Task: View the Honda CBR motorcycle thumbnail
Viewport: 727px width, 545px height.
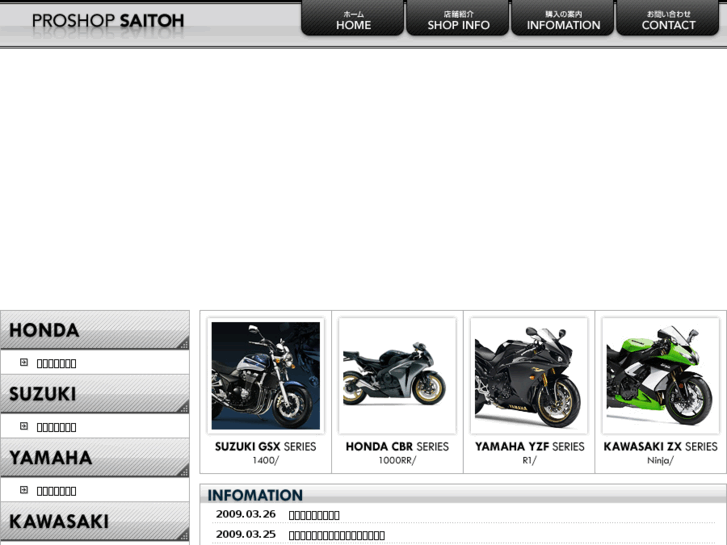Action: click(x=397, y=376)
